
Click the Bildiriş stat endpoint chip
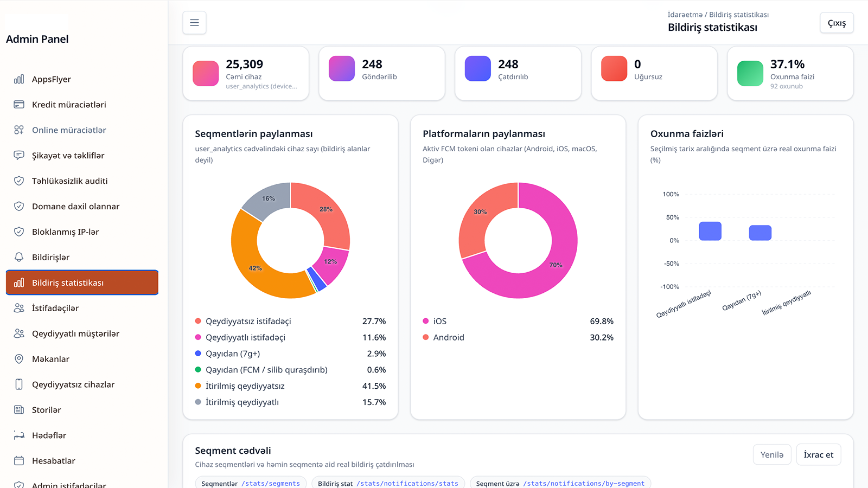[x=388, y=483]
